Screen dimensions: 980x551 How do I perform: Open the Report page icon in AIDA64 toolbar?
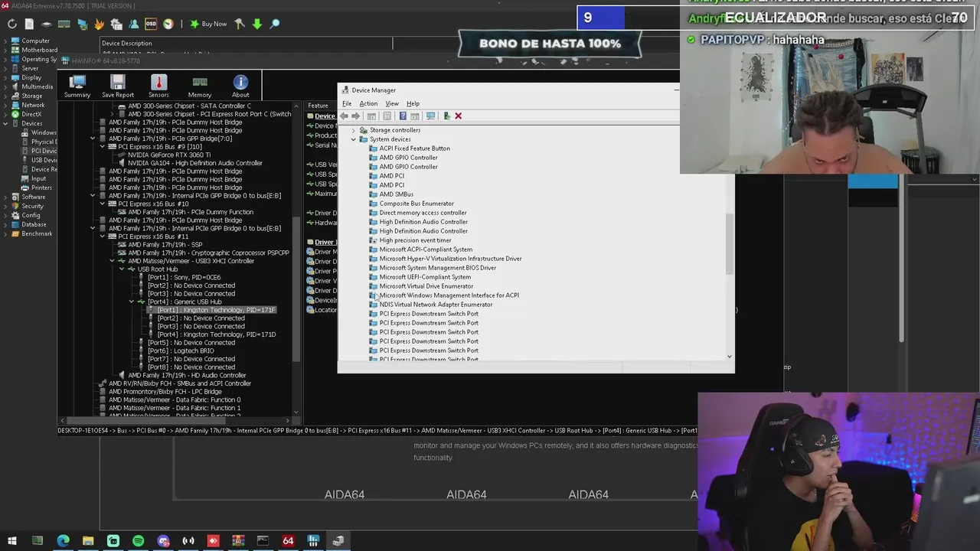[29, 24]
